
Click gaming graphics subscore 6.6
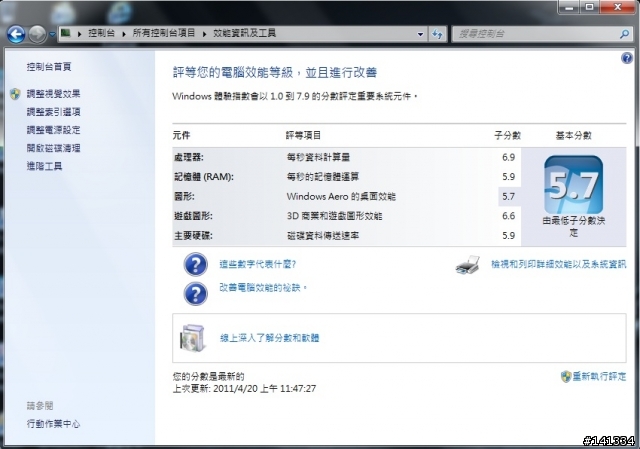pyautogui.click(x=509, y=216)
